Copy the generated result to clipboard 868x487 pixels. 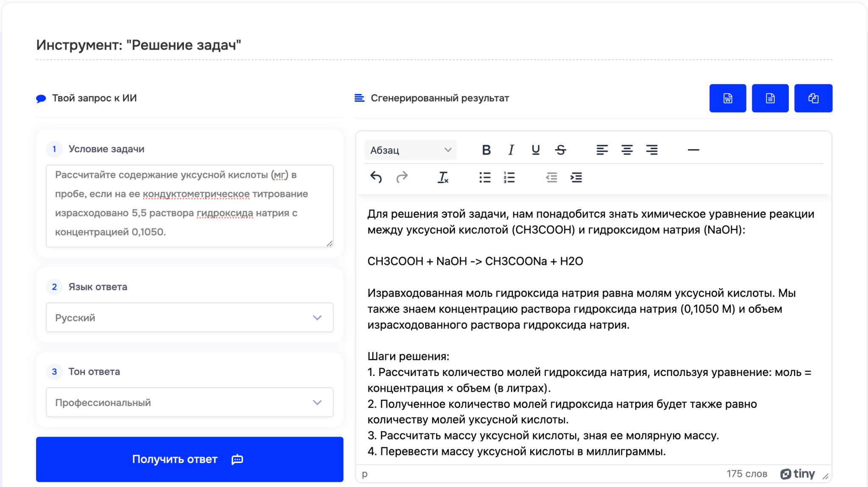tap(813, 98)
